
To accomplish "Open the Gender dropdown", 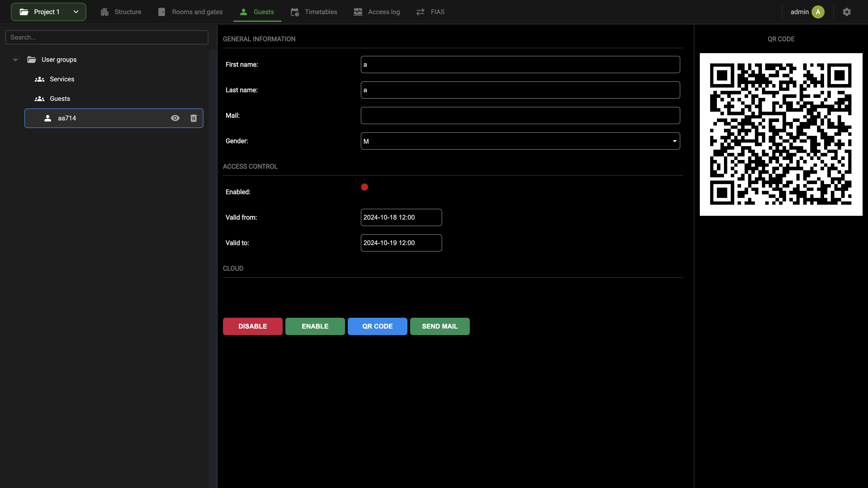I will (x=520, y=141).
